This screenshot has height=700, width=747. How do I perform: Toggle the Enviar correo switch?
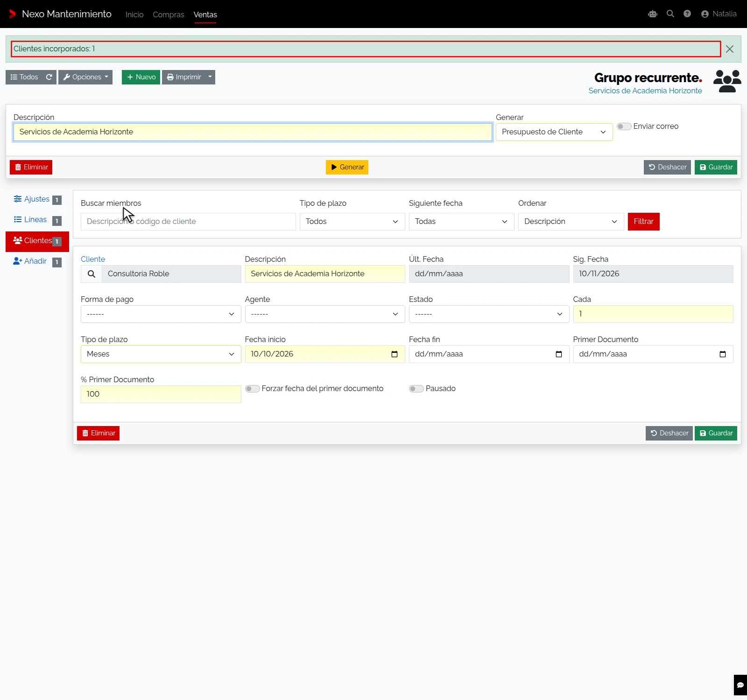(624, 126)
